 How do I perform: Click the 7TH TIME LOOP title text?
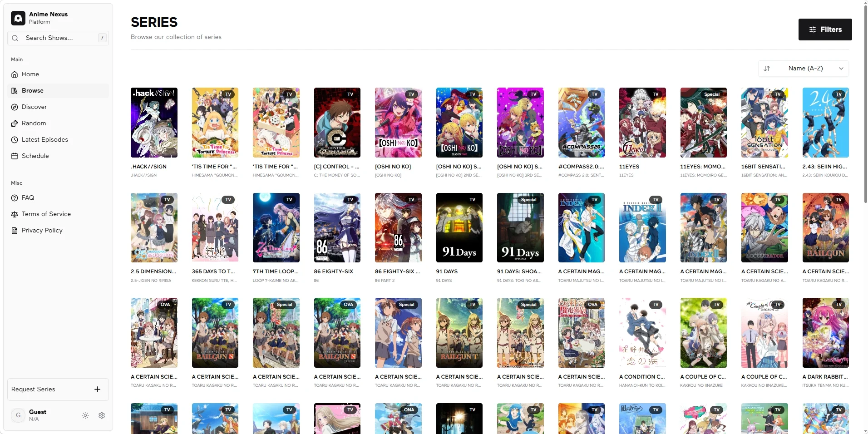[x=276, y=271]
